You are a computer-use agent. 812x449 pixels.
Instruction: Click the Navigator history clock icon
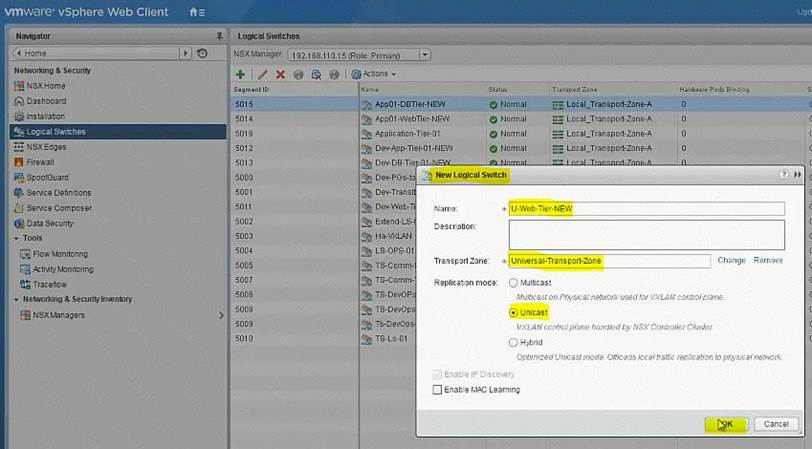(x=203, y=53)
